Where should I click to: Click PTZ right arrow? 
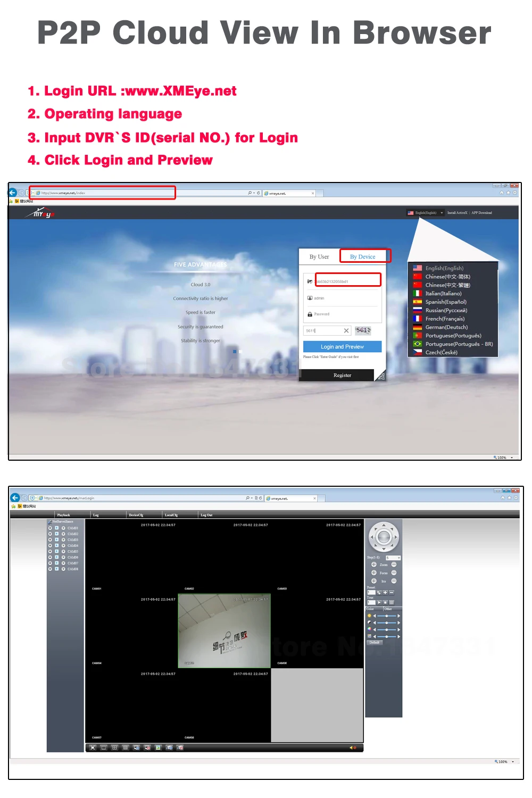coord(396,537)
